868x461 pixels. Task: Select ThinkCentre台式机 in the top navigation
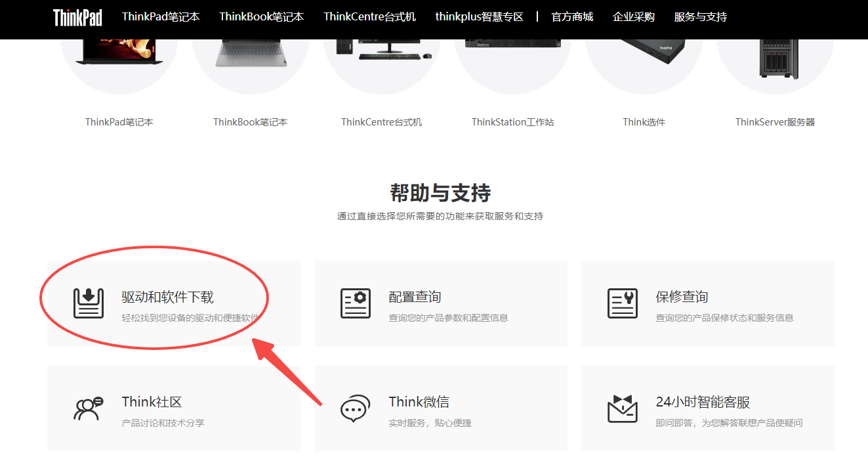[369, 17]
